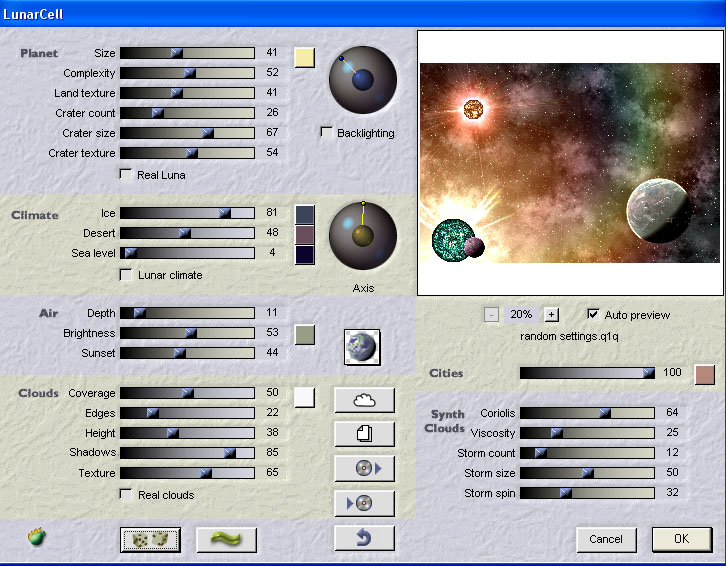The width and height of the screenshot is (726, 566).
Task: Zoom out preview with minus button
Action: pyautogui.click(x=491, y=314)
